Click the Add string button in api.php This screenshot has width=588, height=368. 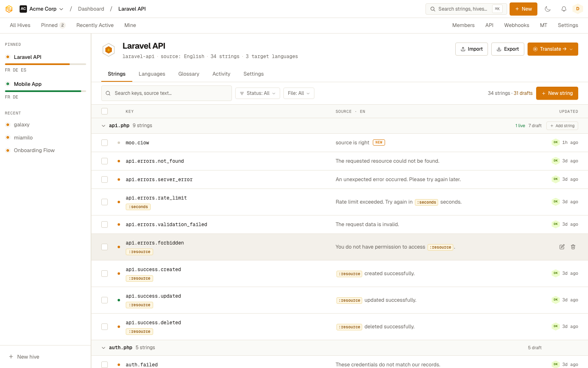point(562,126)
